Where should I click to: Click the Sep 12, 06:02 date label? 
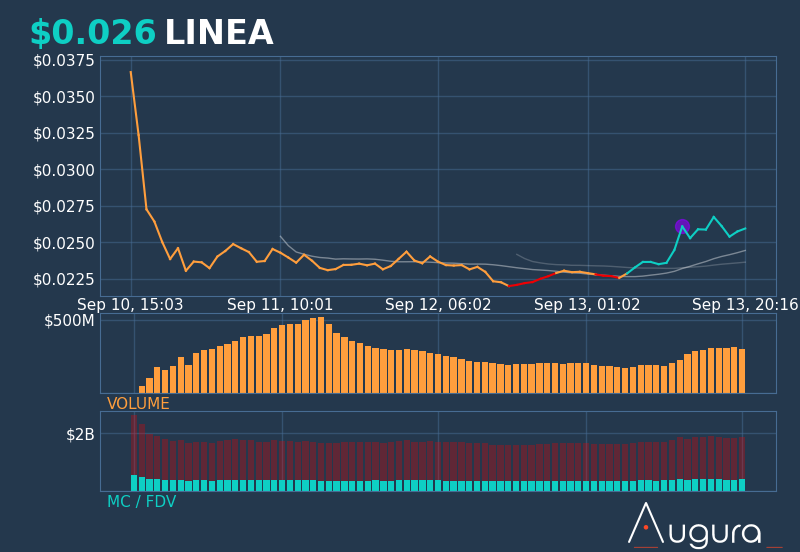click(x=438, y=305)
